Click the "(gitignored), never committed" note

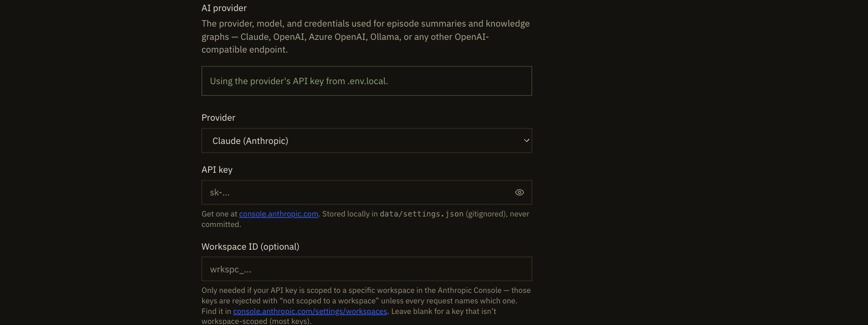click(x=365, y=219)
